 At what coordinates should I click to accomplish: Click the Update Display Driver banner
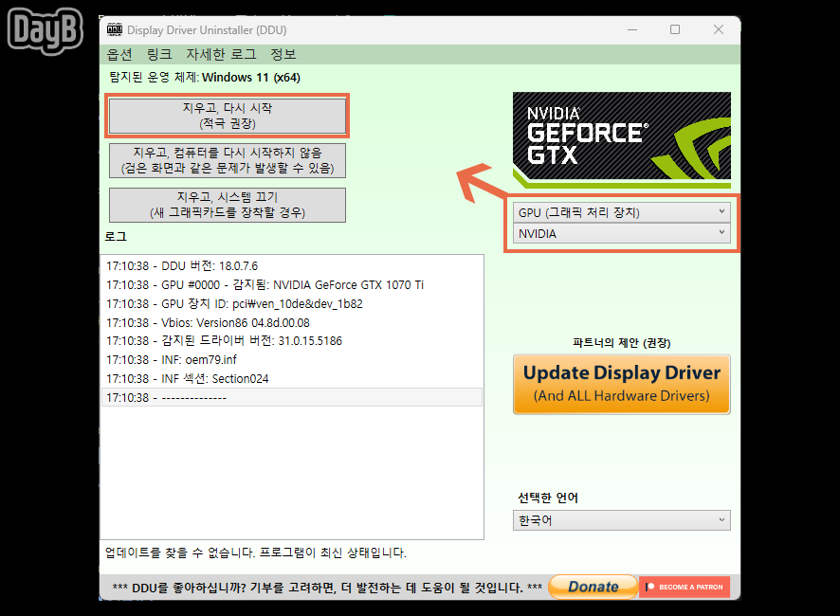pos(621,384)
